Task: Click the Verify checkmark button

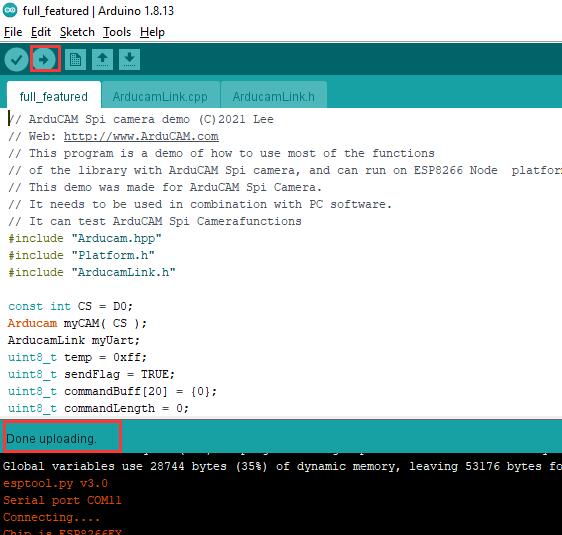Action: point(16,59)
